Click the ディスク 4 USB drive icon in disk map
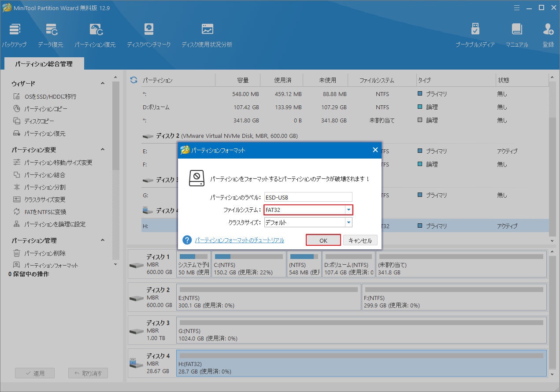The height and width of the screenshot is (392, 560). click(x=136, y=363)
